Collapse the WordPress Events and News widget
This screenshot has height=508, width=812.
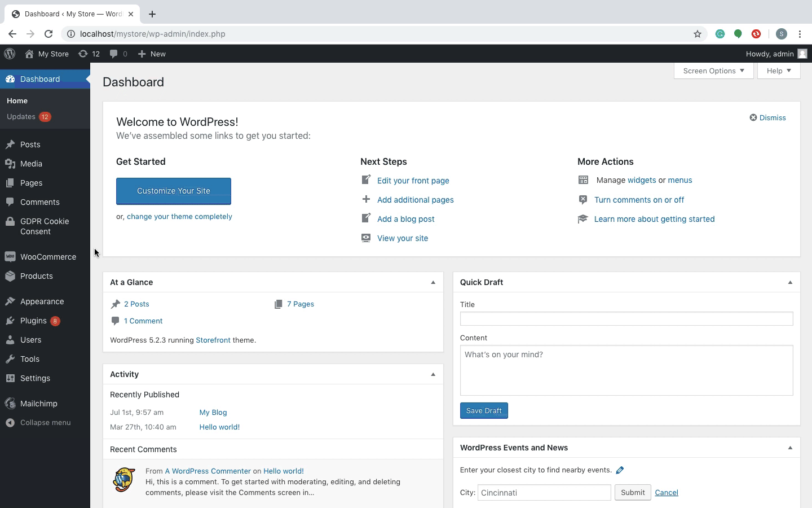(x=790, y=448)
